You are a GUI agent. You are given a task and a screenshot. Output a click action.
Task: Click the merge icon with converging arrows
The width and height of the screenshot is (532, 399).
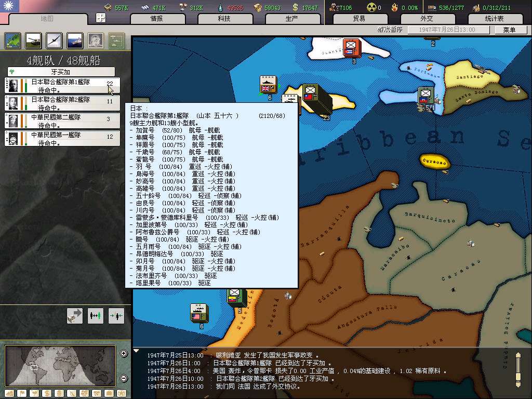[x=116, y=315]
